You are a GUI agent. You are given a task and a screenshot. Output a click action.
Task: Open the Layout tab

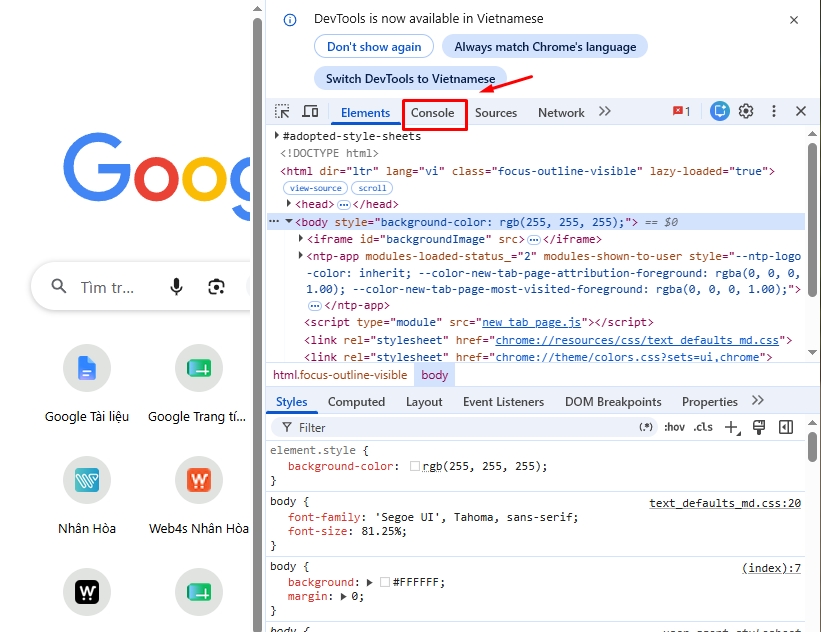click(424, 402)
